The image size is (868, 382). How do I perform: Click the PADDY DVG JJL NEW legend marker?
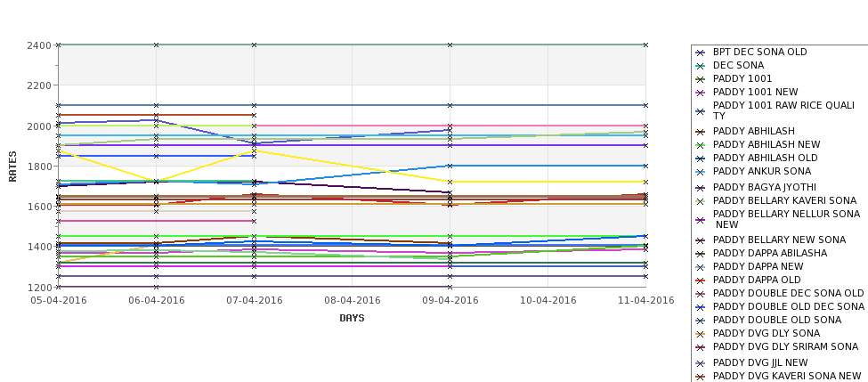[701, 363]
